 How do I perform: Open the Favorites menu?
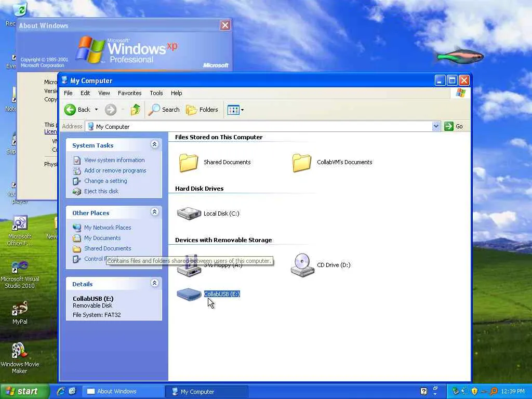(x=129, y=93)
